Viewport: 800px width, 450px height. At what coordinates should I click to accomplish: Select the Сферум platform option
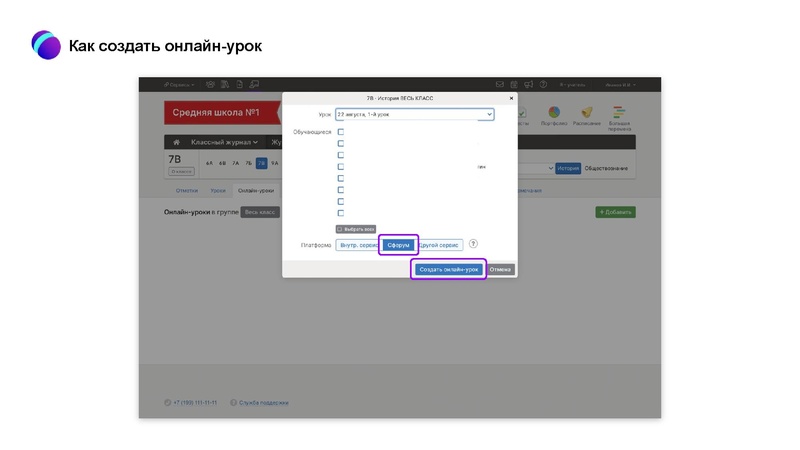pyautogui.click(x=399, y=244)
